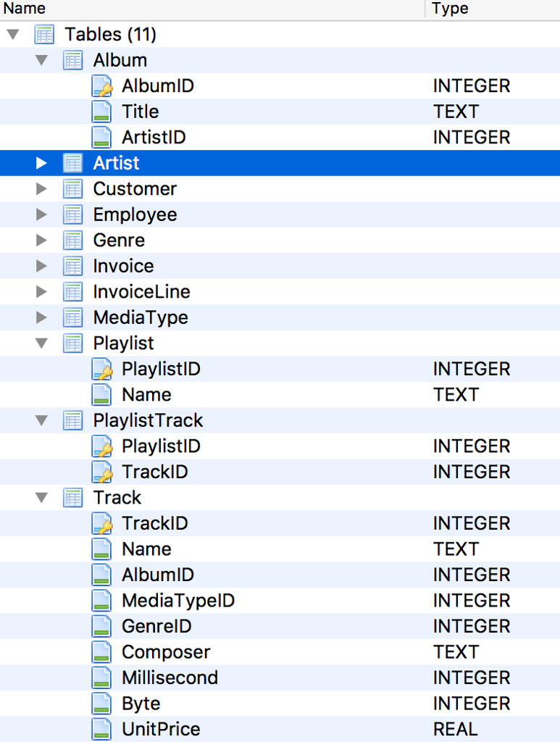Screen dimensions: 560x742
Task: Click the Artist table icon
Action: point(73,163)
